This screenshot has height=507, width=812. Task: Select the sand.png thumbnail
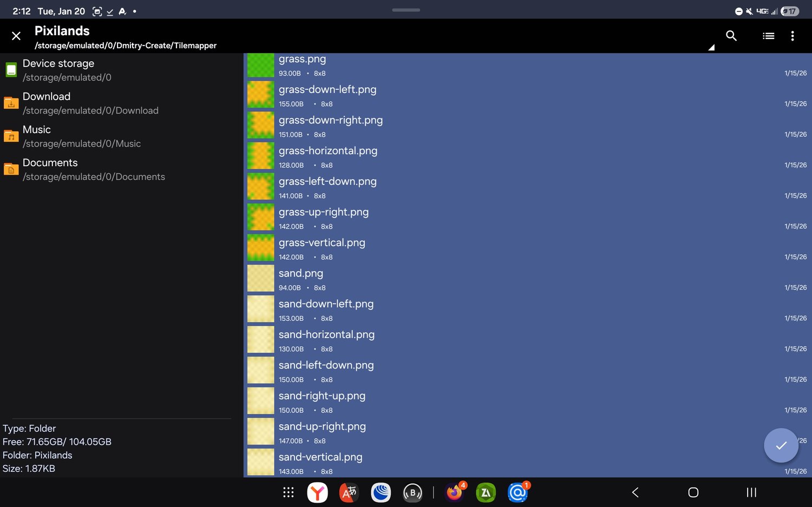261,279
